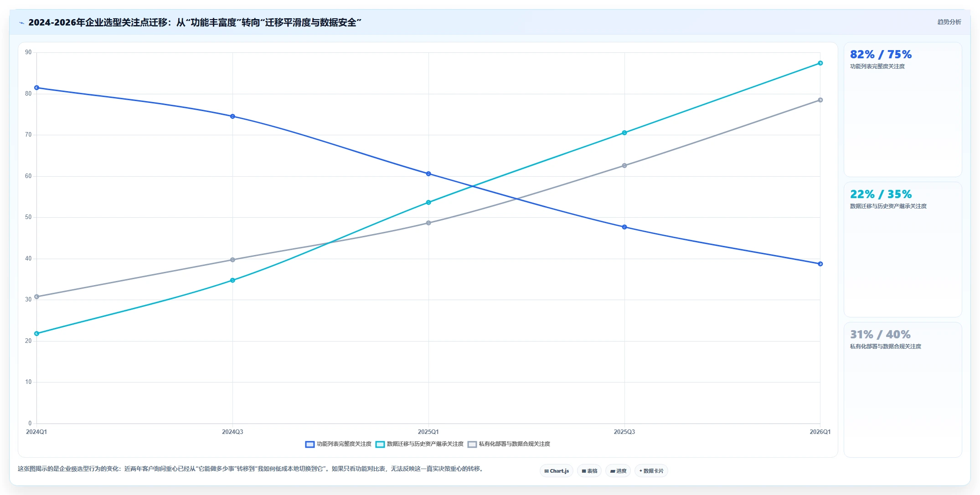Click the 数据迁移与历史资产继承关注度 card caption
The image size is (980, 495).
[x=888, y=206]
